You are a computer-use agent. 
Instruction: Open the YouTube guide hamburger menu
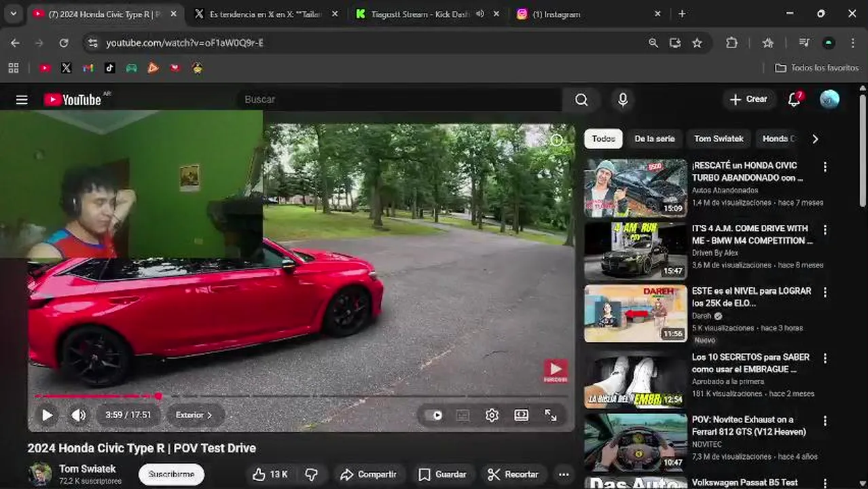(22, 100)
